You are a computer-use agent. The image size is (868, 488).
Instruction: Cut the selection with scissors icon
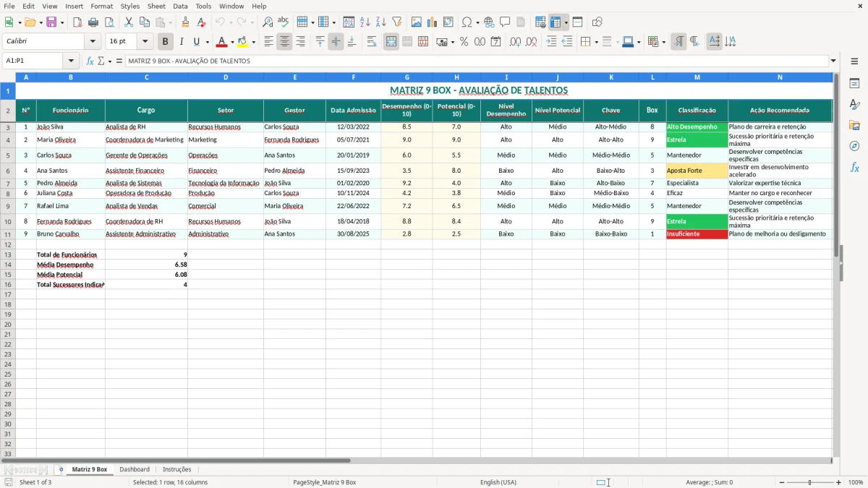click(129, 22)
